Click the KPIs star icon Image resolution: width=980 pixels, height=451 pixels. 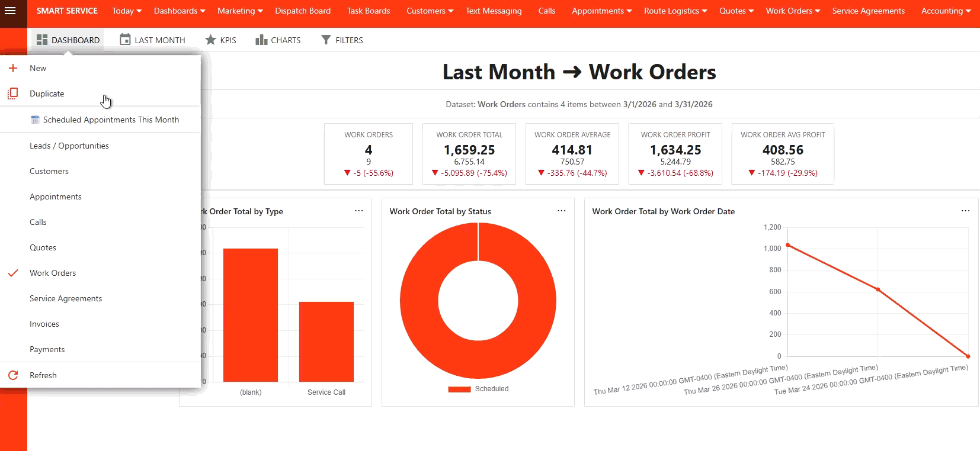click(210, 40)
